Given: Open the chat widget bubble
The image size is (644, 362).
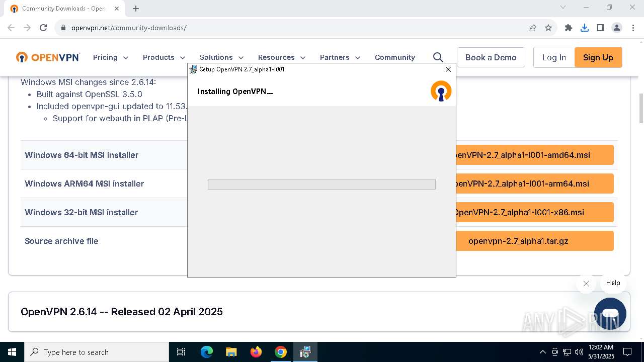Looking at the screenshot, I should tap(610, 314).
